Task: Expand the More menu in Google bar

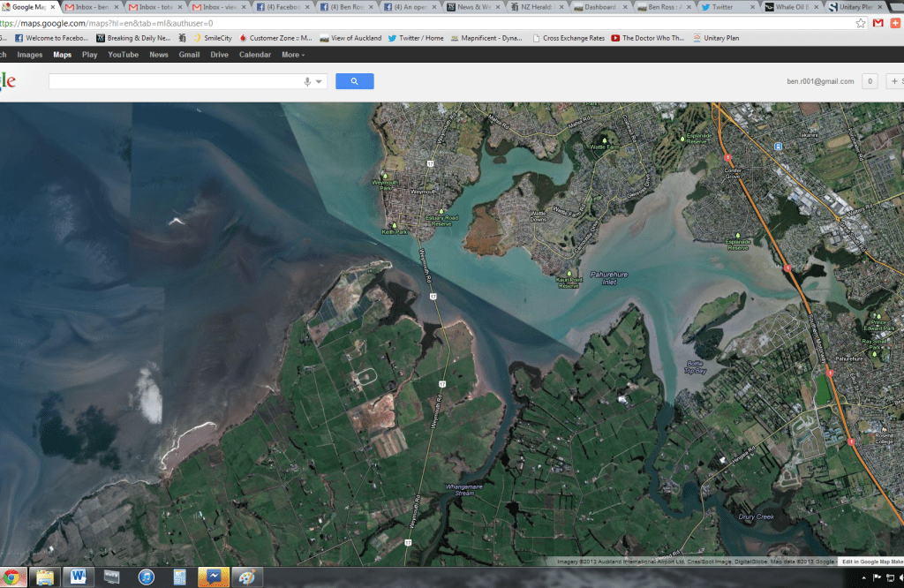Action: coord(293,55)
